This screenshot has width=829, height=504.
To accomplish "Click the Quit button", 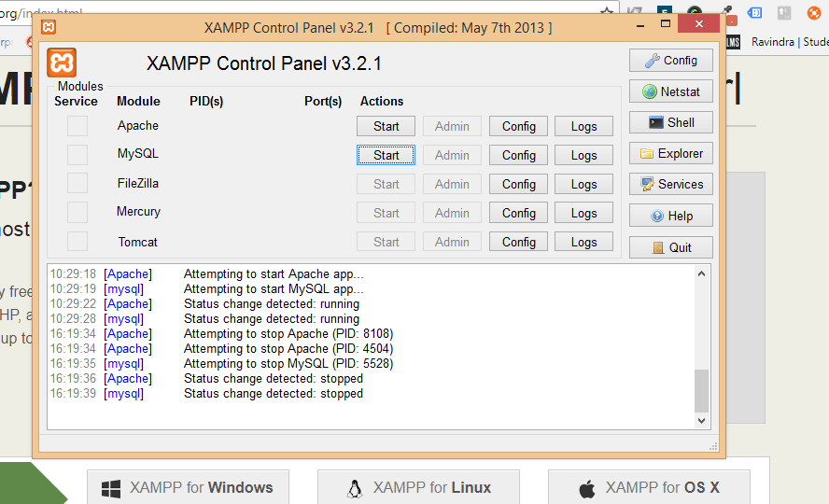I will tap(671, 247).
